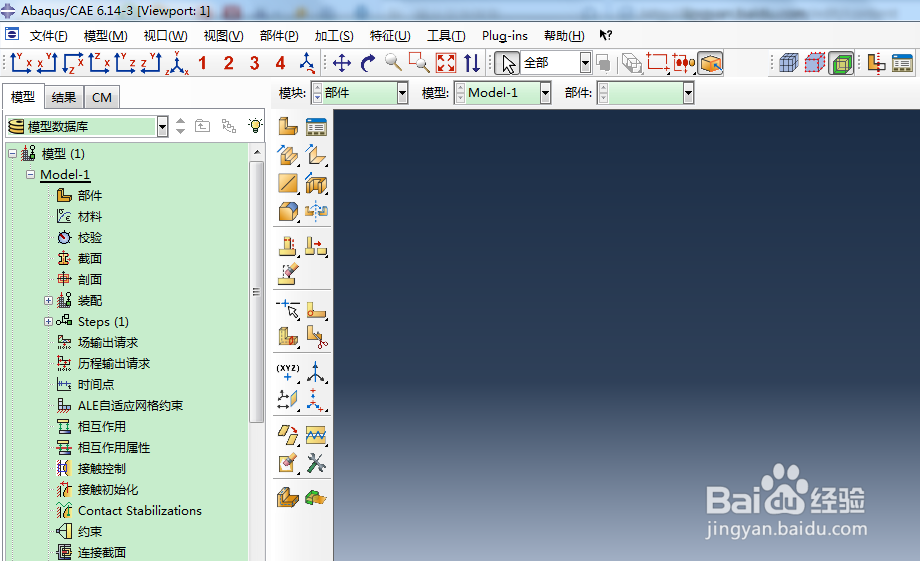This screenshot has width=920, height=561.
Task: Select the Create Round or Fillet tool
Action: [x=288, y=211]
